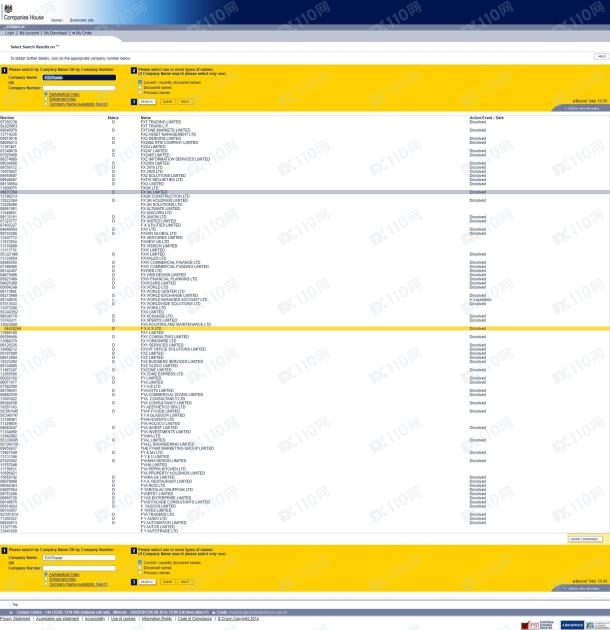Open the Code of Compliance link
Image resolution: width=610 pixels, height=630 pixels.
pos(195,619)
